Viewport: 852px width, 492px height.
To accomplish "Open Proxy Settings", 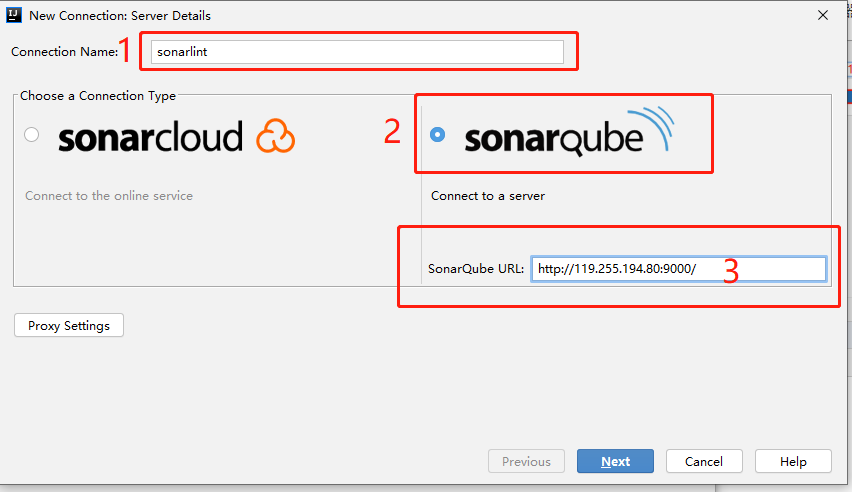I will (x=69, y=325).
